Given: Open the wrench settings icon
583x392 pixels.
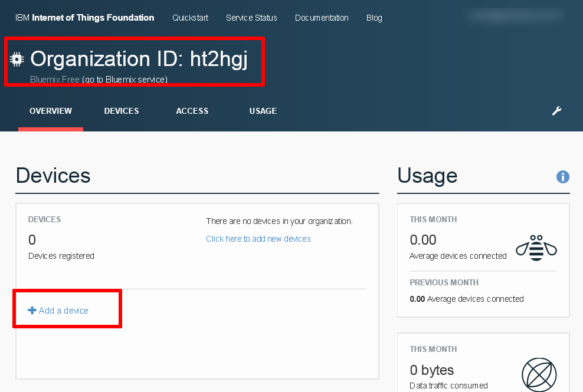Looking at the screenshot, I should point(556,111).
